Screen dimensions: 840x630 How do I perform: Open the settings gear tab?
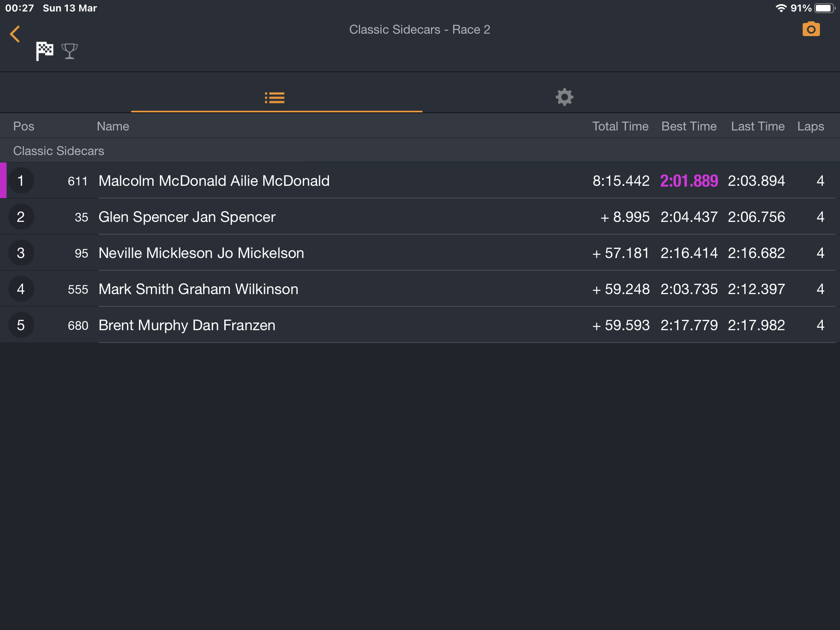tap(564, 97)
